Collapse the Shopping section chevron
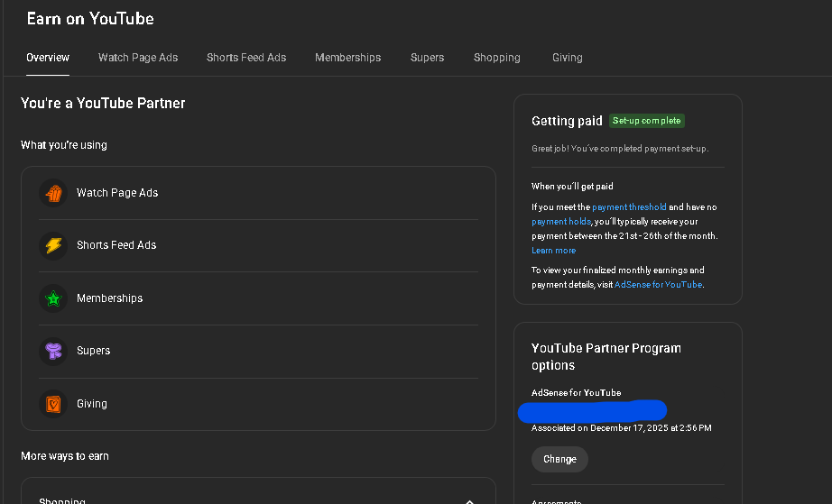Viewport: 832px width, 504px height. pos(469,500)
